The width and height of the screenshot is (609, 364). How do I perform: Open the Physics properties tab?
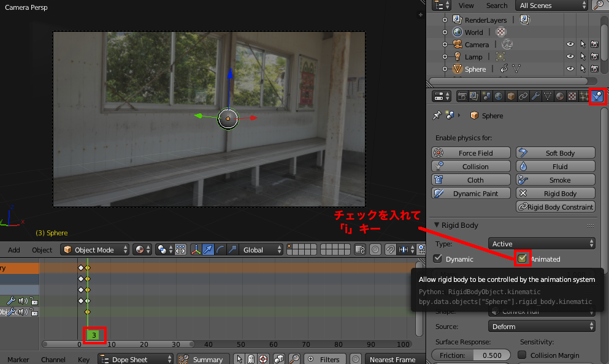pyautogui.click(x=597, y=96)
